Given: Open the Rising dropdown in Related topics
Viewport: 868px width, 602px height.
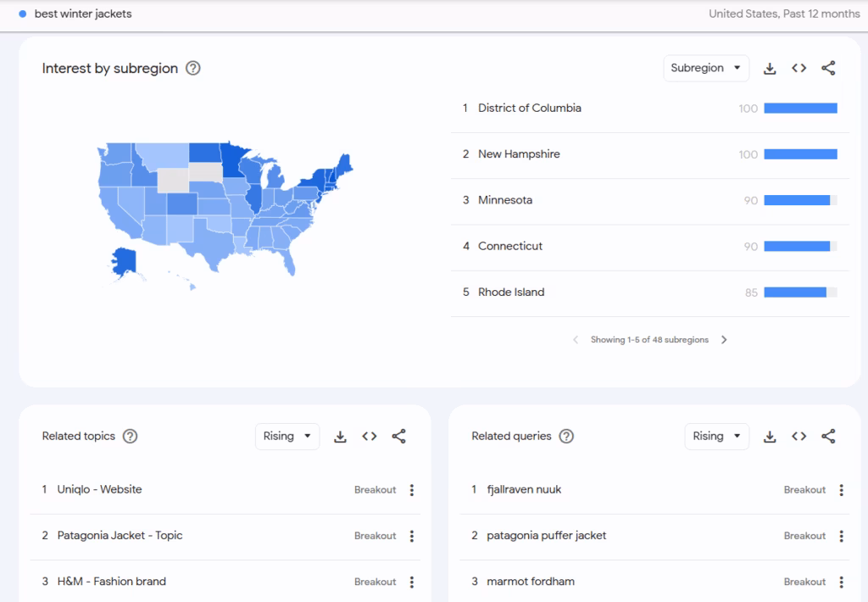Looking at the screenshot, I should pos(287,436).
